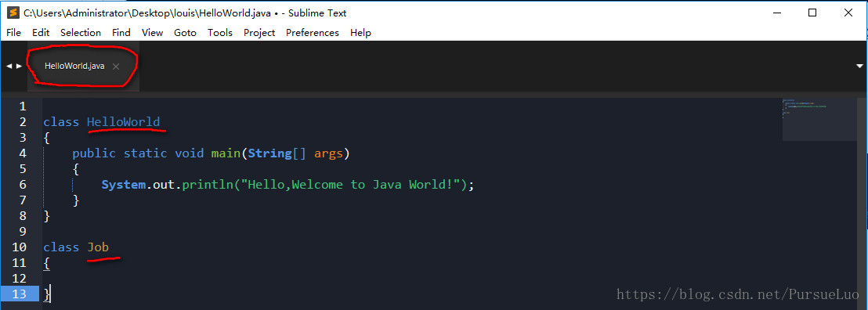
Task: Click the word 'public' on line 4
Action: pos(94,153)
